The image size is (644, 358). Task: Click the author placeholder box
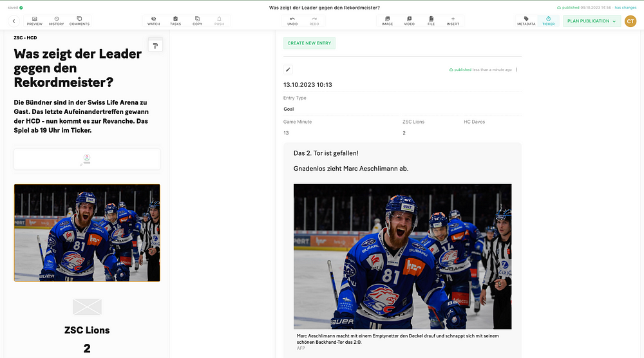87,159
